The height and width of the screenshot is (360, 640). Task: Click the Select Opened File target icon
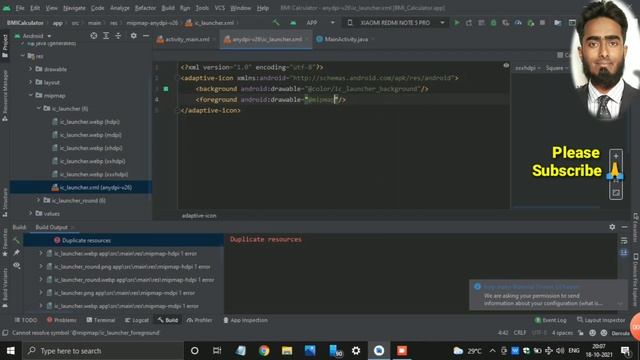[x=94, y=36]
